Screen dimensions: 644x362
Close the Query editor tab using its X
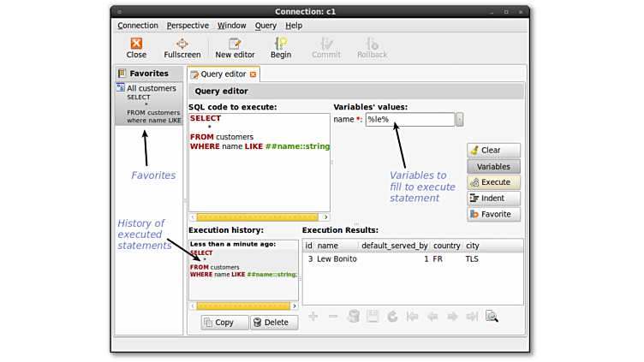pos(253,74)
